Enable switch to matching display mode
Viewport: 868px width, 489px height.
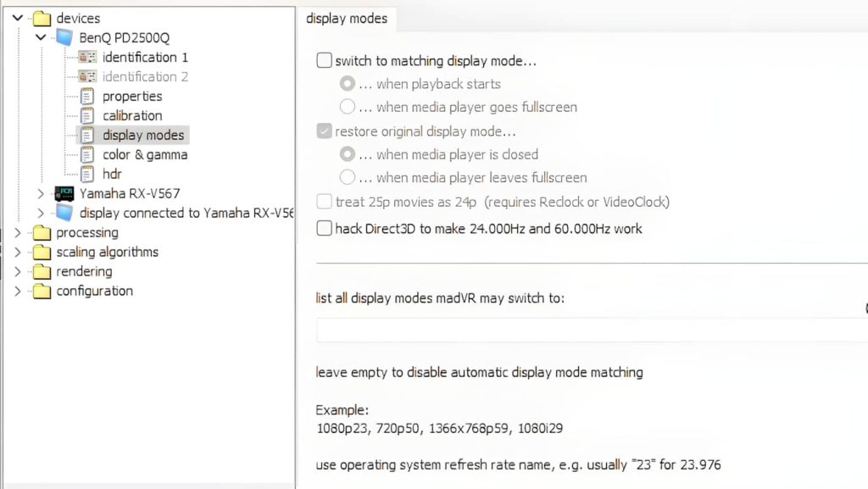[325, 60]
